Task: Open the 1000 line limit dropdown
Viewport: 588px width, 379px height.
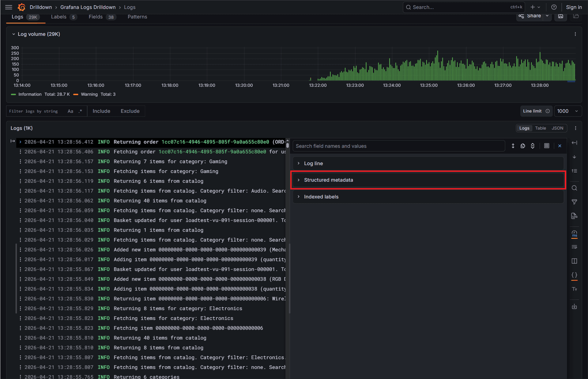Action: click(568, 111)
